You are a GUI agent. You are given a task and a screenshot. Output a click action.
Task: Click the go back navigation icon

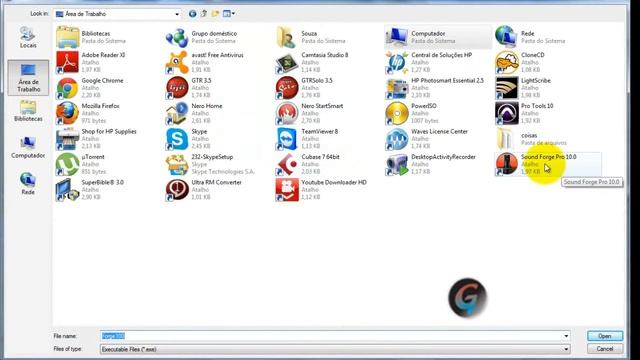(192, 14)
